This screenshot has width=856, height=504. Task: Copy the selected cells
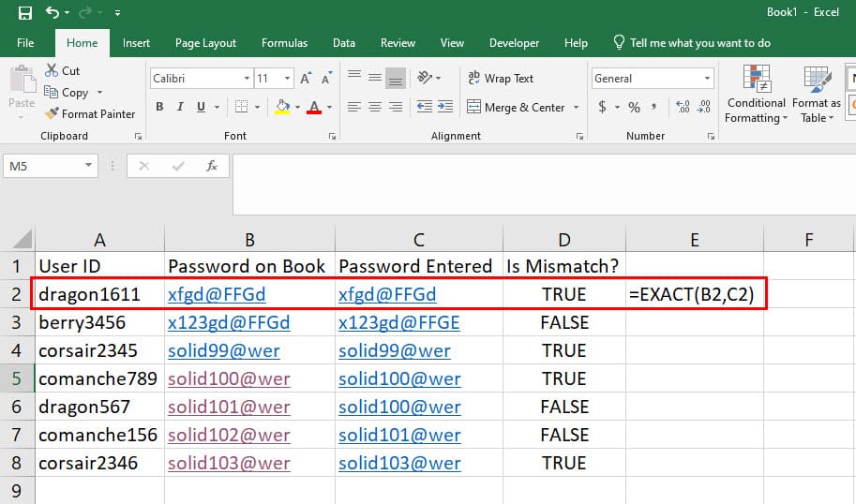pyautogui.click(x=66, y=92)
